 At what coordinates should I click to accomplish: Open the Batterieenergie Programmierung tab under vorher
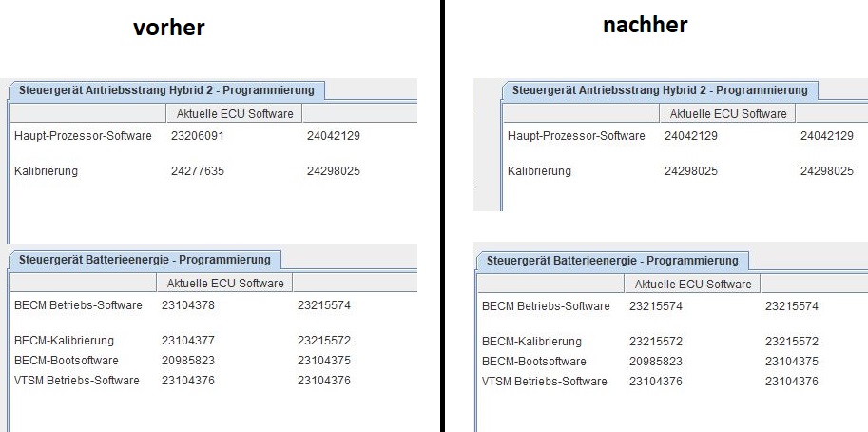(x=144, y=259)
